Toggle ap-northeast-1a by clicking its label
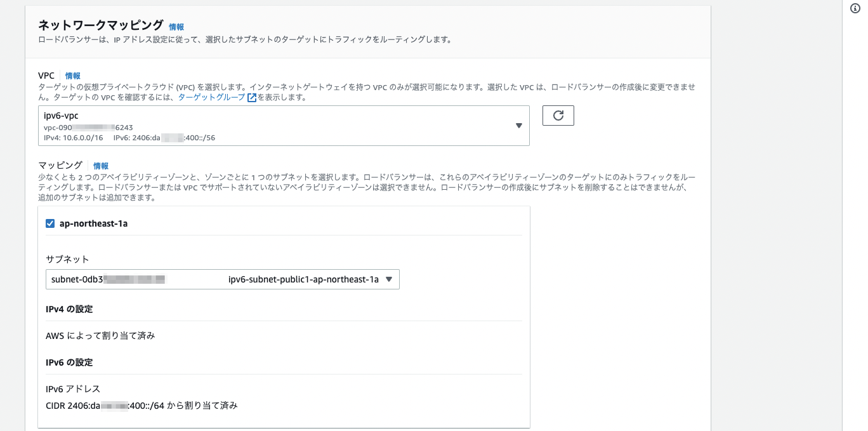Viewport: 868px width, 431px height. pyautogui.click(x=93, y=223)
